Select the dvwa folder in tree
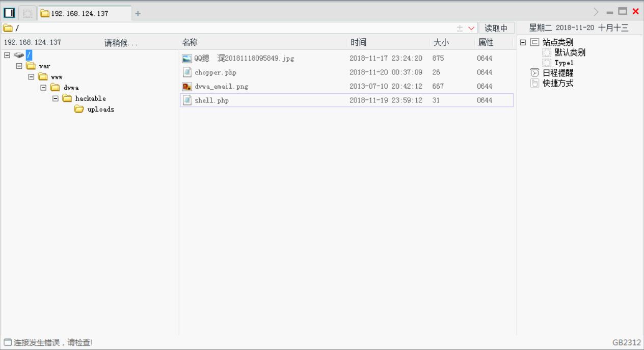644x350 pixels. tap(71, 88)
